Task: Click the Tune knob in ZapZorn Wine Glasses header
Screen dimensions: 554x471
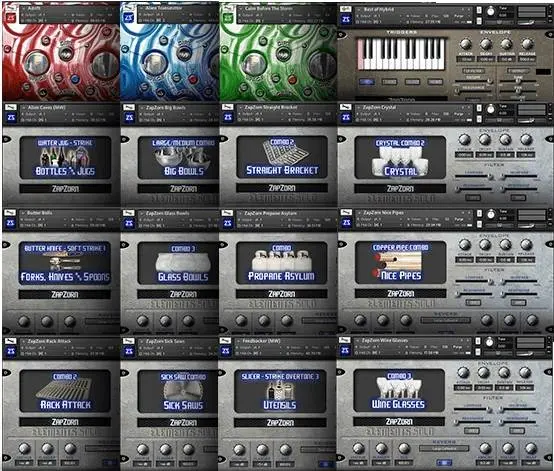Action: click(x=489, y=342)
